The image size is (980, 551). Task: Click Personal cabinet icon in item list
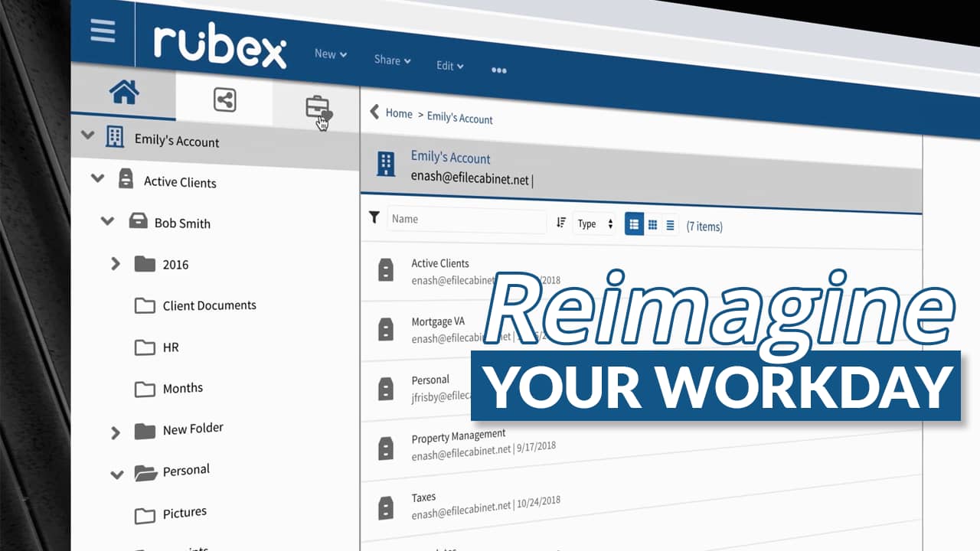[x=386, y=388]
